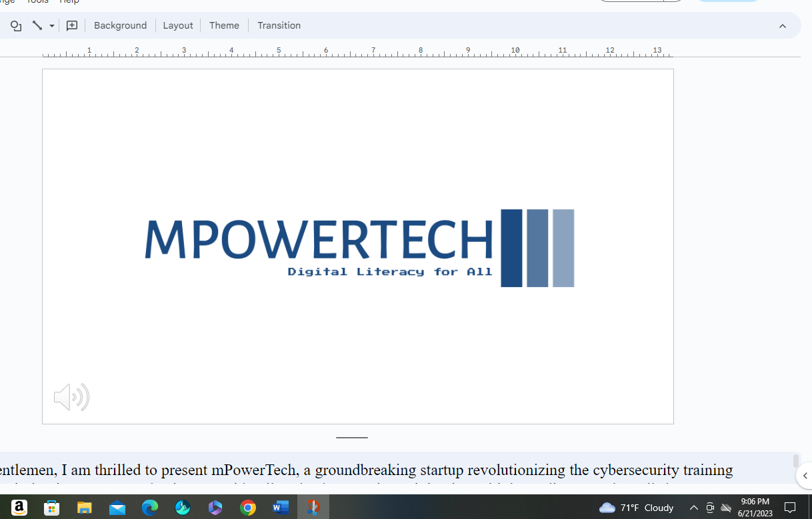The width and height of the screenshot is (812, 519).
Task: Open Microsoft Word from the taskbar
Action: [281, 508]
